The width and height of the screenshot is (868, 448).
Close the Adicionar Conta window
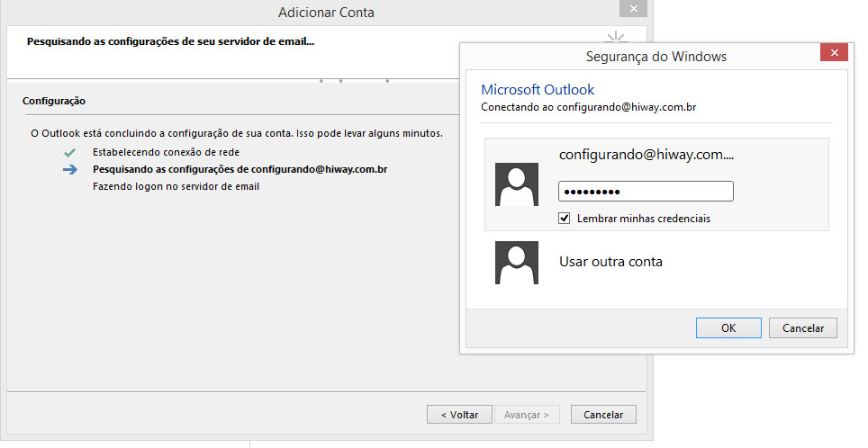(x=633, y=8)
